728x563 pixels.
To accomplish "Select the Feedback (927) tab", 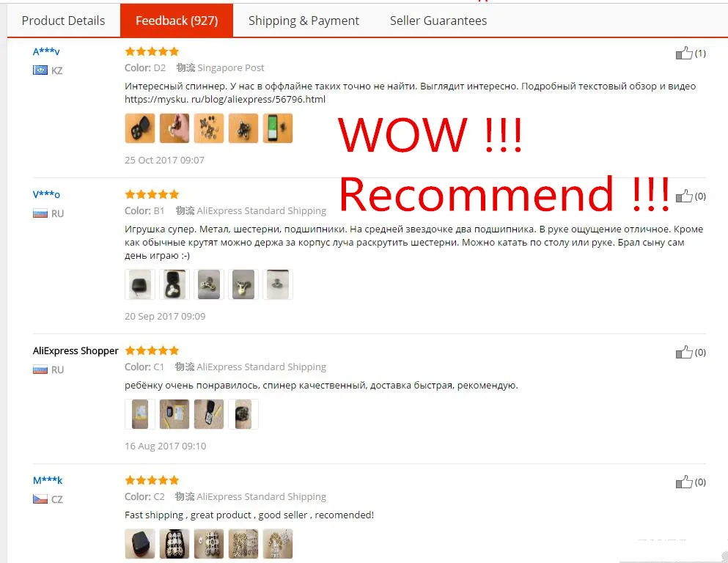I will click(177, 21).
